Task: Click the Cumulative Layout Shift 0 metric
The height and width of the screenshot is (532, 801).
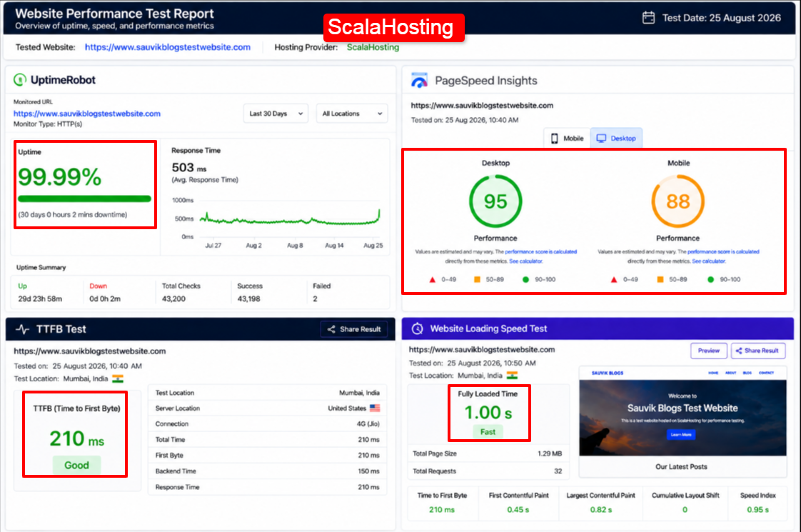Action: (x=685, y=503)
